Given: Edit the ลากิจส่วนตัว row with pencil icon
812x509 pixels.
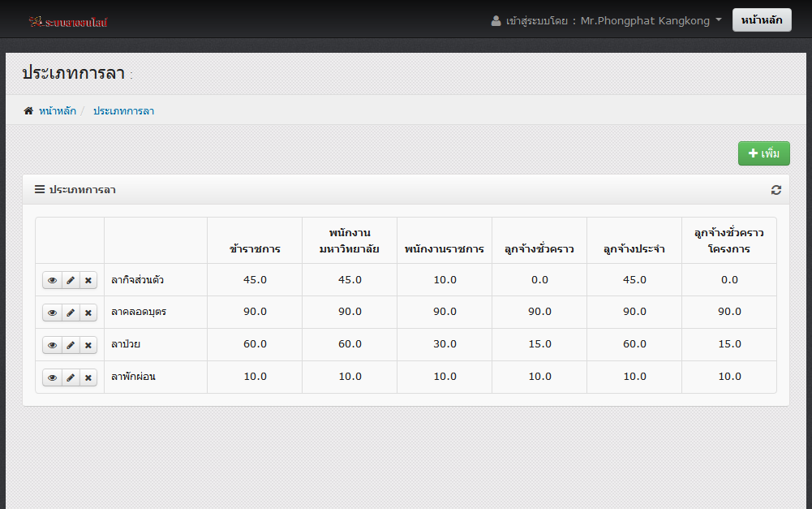Looking at the screenshot, I should (x=71, y=280).
